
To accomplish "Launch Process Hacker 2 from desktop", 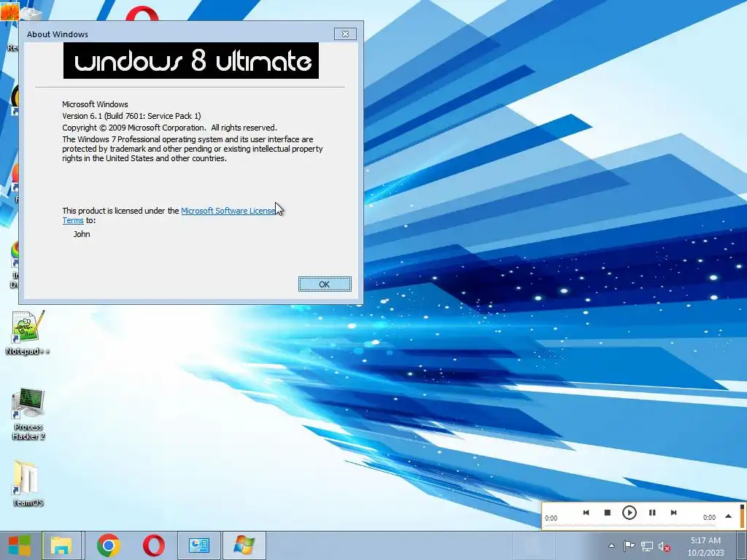I will pos(28,414).
